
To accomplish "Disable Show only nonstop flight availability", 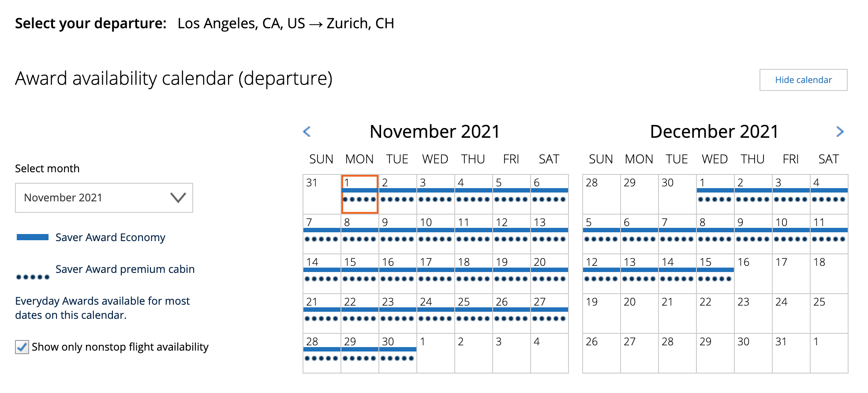I will point(22,347).
